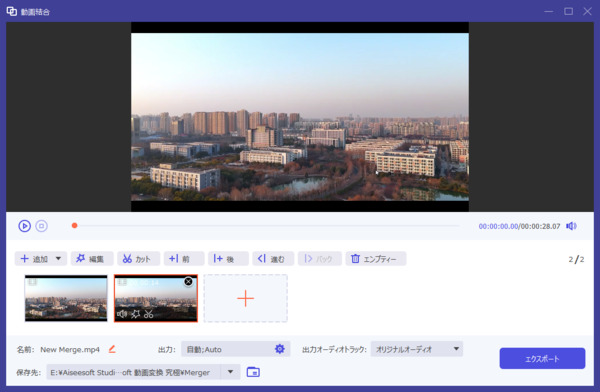Click the 自動;Auto output format field
Image resolution: width=600 pixels, height=392 pixels.
coord(236,349)
